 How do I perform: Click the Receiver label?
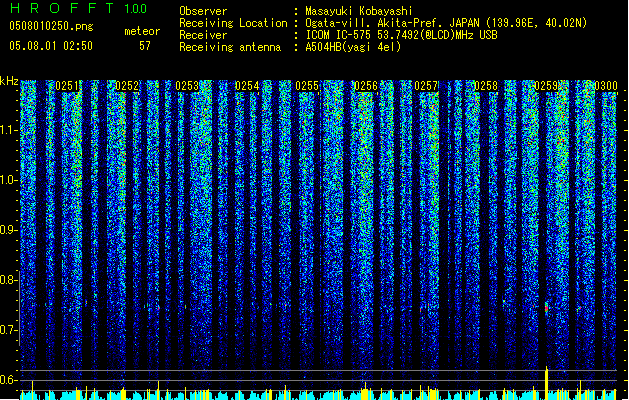[203, 35]
